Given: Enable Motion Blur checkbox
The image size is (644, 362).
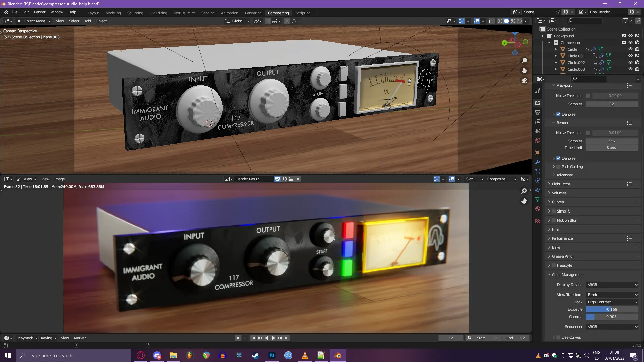Looking at the screenshot, I should (554, 220).
